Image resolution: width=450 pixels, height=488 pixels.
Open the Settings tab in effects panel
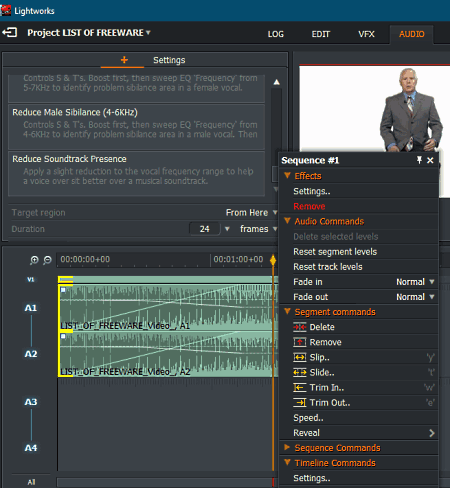pos(169,60)
